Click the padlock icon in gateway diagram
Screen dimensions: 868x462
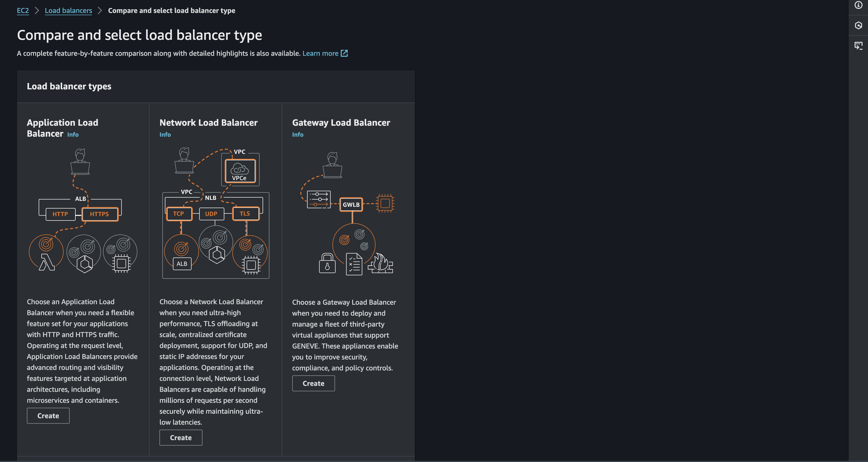point(327,263)
